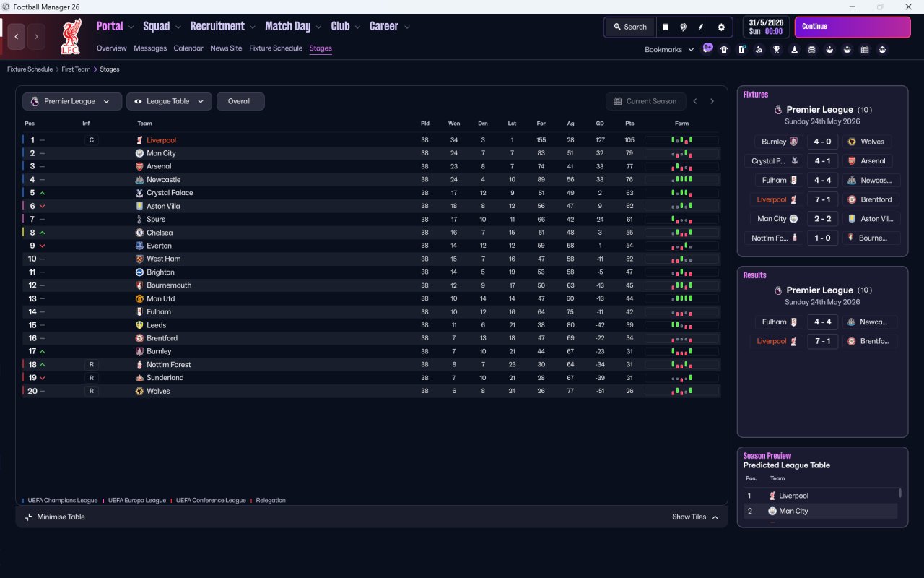Switch to the Messages tab

click(x=150, y=48)
